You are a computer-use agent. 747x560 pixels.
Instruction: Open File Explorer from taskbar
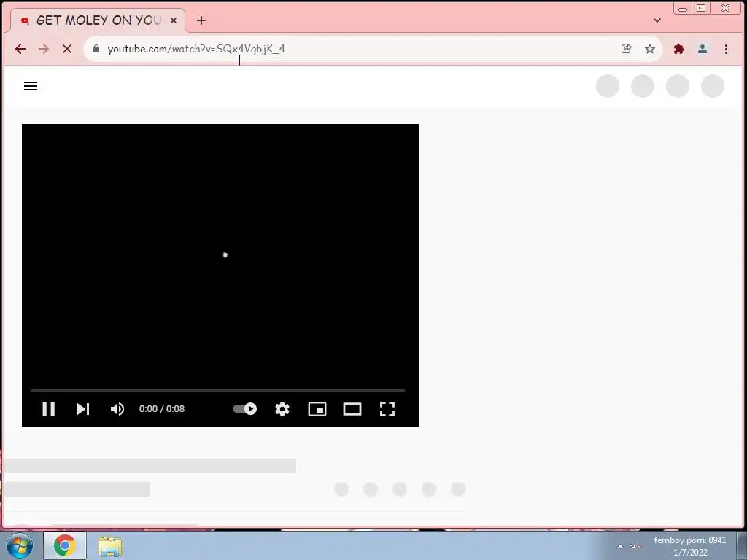(110, 546)
